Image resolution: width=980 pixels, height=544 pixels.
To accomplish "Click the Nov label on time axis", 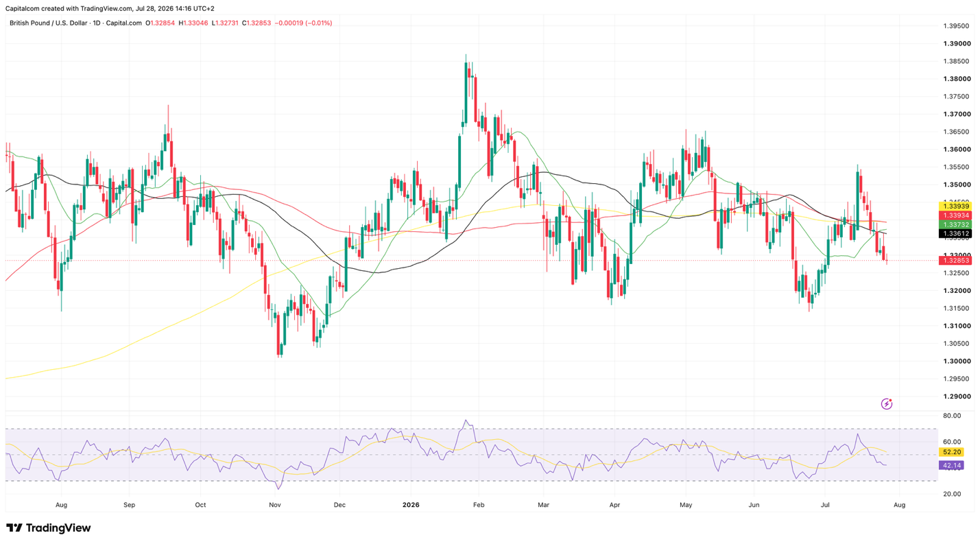I will [x=275, y=505].
